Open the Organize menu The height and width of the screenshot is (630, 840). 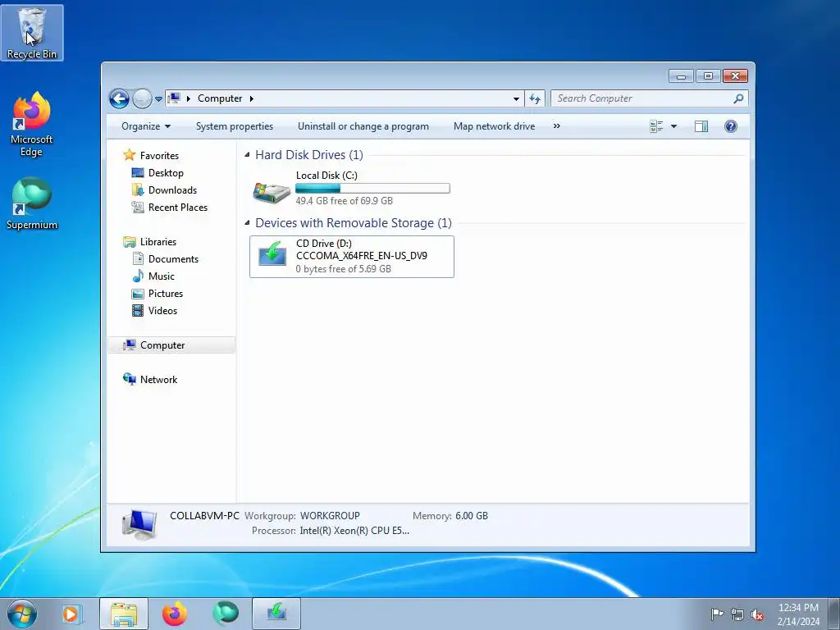coord(146,126)
